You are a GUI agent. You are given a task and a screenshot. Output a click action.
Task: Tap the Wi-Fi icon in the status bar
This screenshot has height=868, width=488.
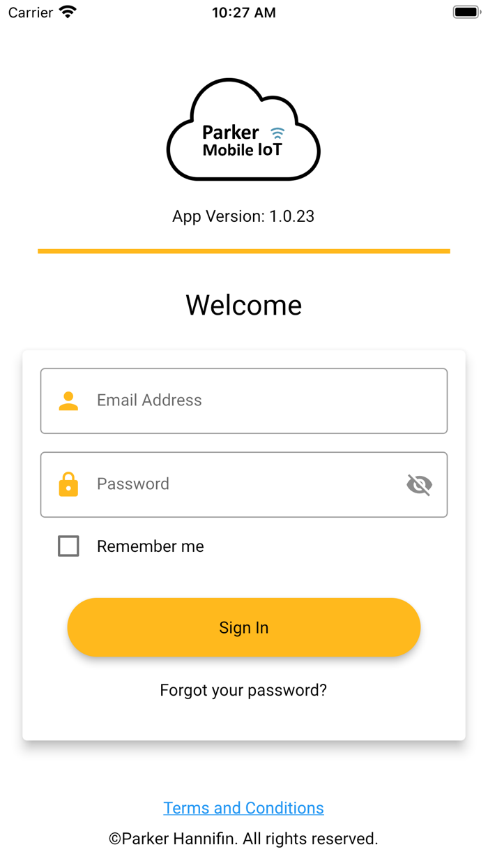click(68, 12)
